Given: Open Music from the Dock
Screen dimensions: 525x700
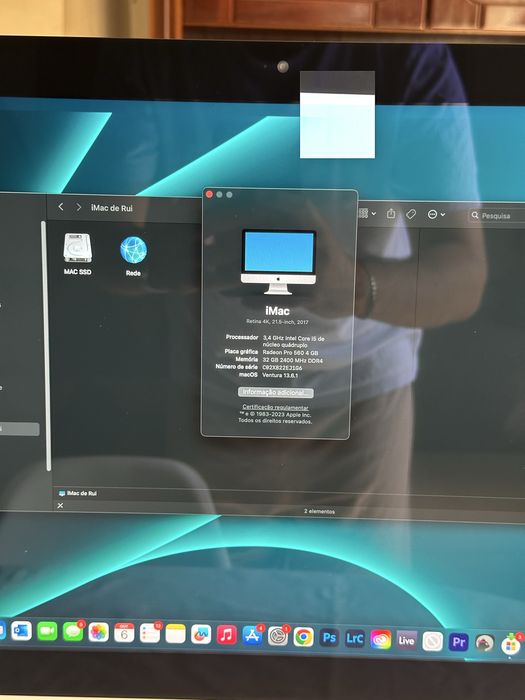Looking at the screenshot, I should point(226,635).
